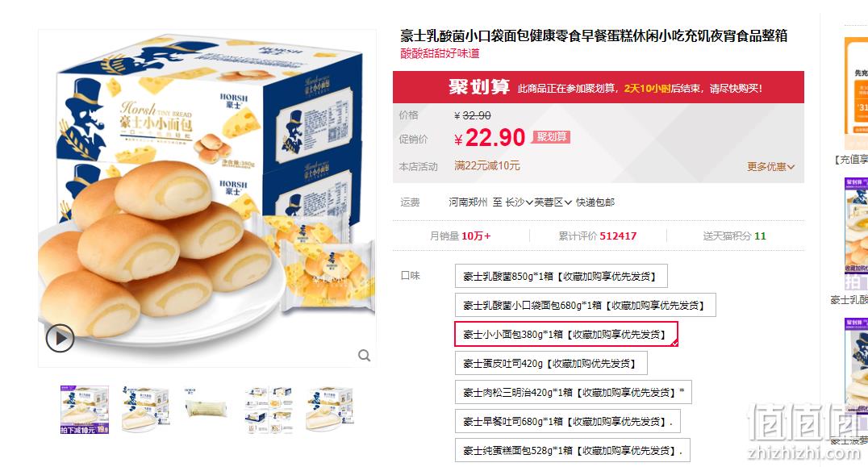The image size is (868, 467).
Task: Choose the 豪士蛋皮吐司420g option
Action: (551, 364)
